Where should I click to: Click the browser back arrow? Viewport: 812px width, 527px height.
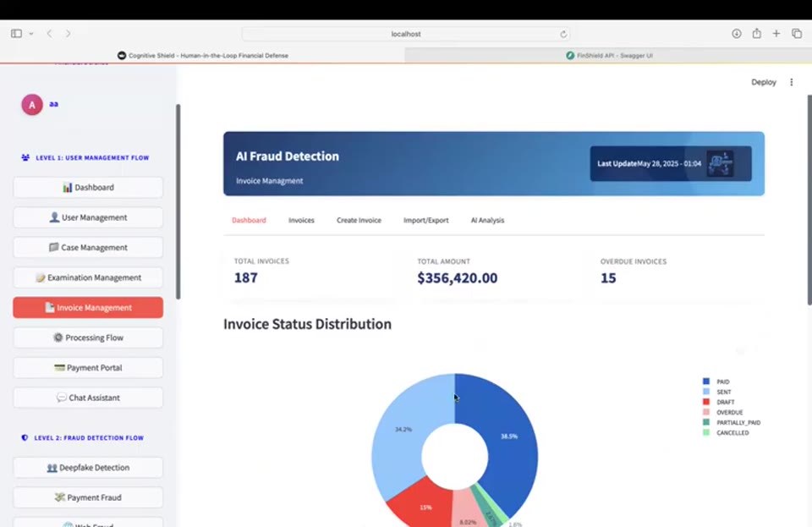pyautogui.click(x=50, y=34)
